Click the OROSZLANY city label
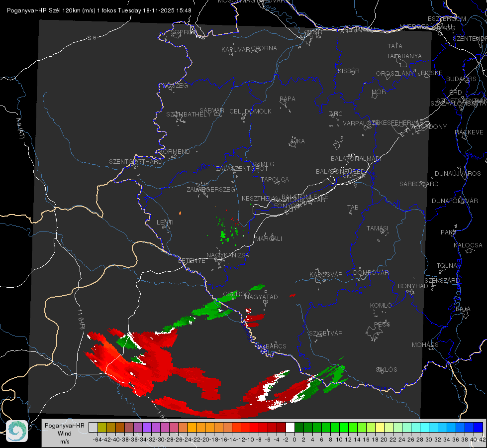 (x=395, y=73)
